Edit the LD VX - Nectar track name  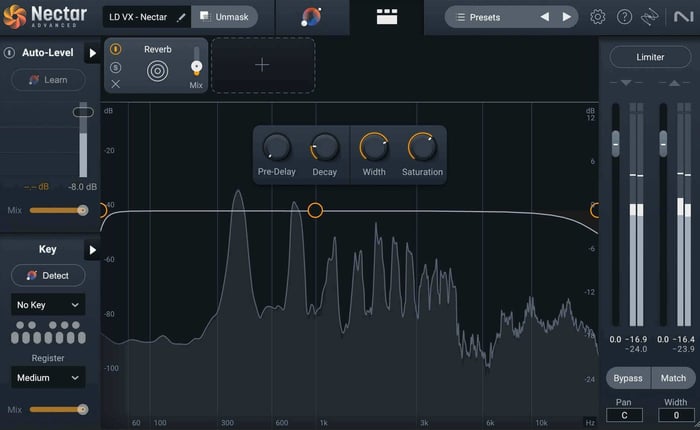pos(181,17)
